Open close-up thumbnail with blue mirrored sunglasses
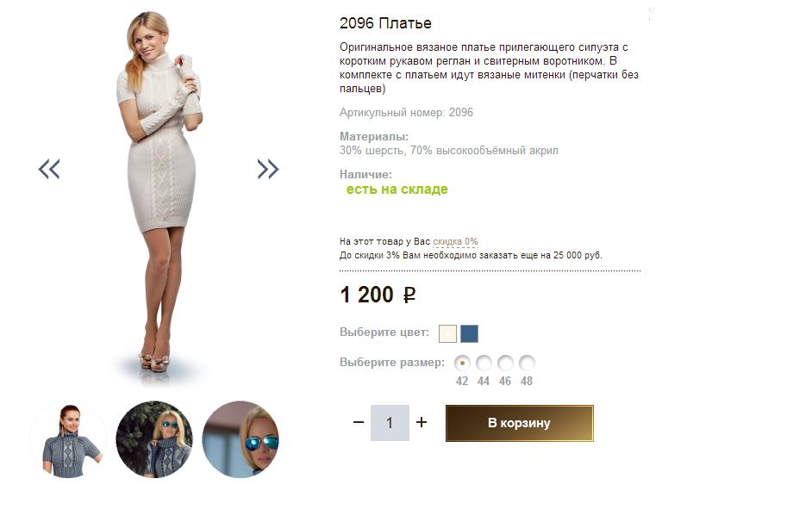812x516 pixels. (x=240, y=439)
